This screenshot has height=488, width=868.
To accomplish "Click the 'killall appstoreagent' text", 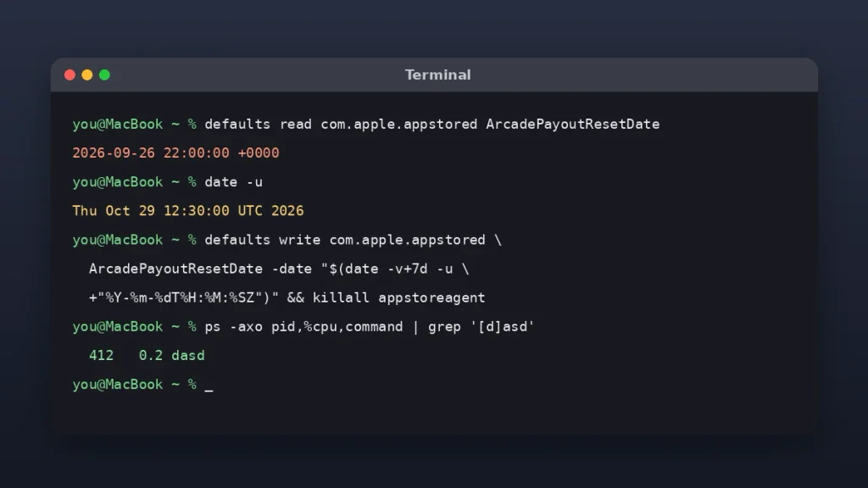I will click(x=398, y=297).
